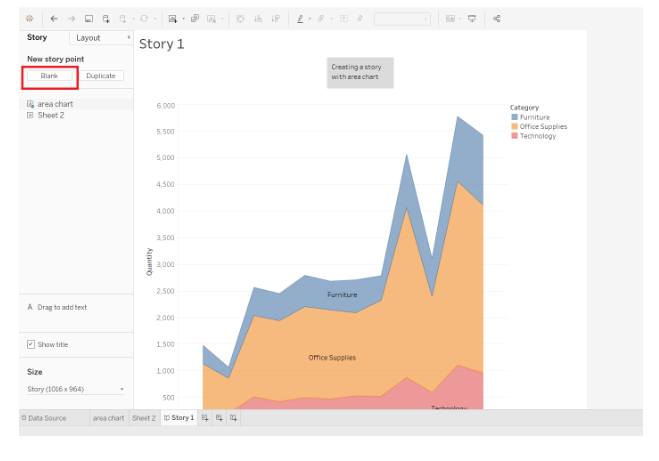Toggle the Show title checkbox
Image resolution: width=659 pixels, height=461 pixels.
31,345
